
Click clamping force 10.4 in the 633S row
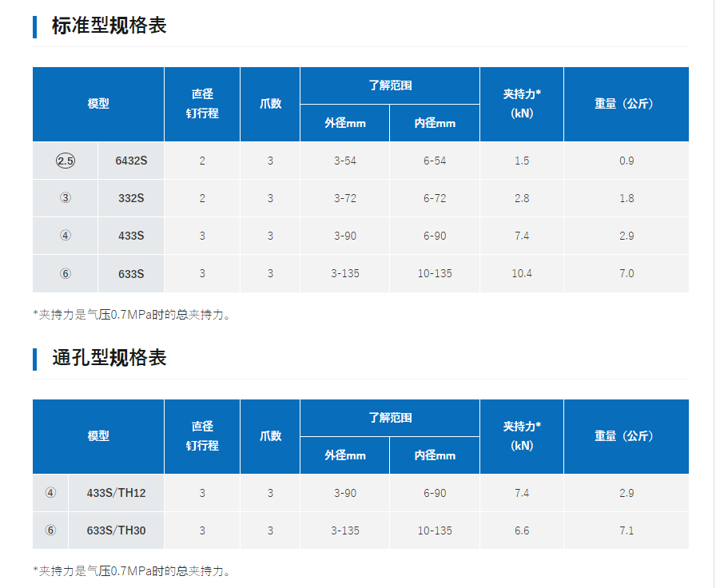coord(522,273)
